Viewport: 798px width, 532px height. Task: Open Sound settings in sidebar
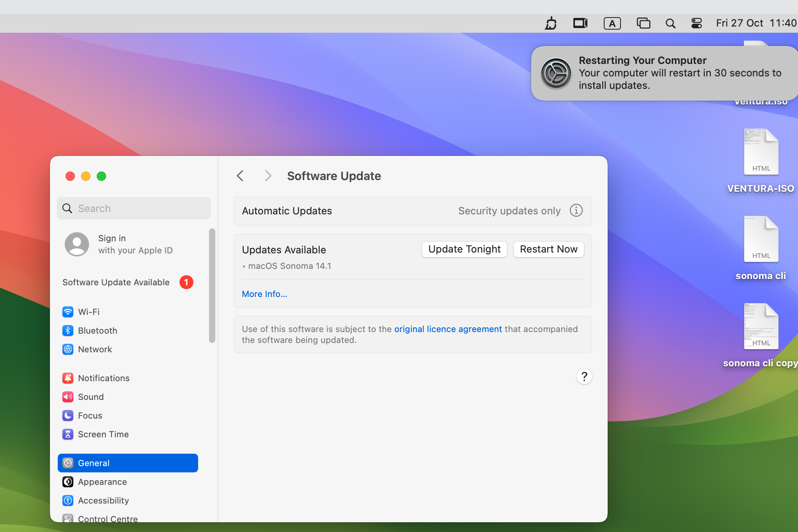(128, 397)
